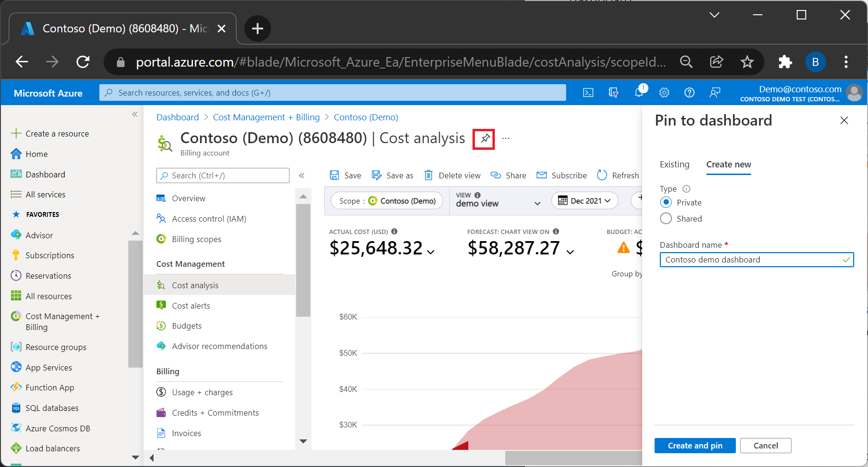Expand the actual cost amount chevron
Viewport: 868px width, 467px height.
pyautogui.click(x=431, y=252)
